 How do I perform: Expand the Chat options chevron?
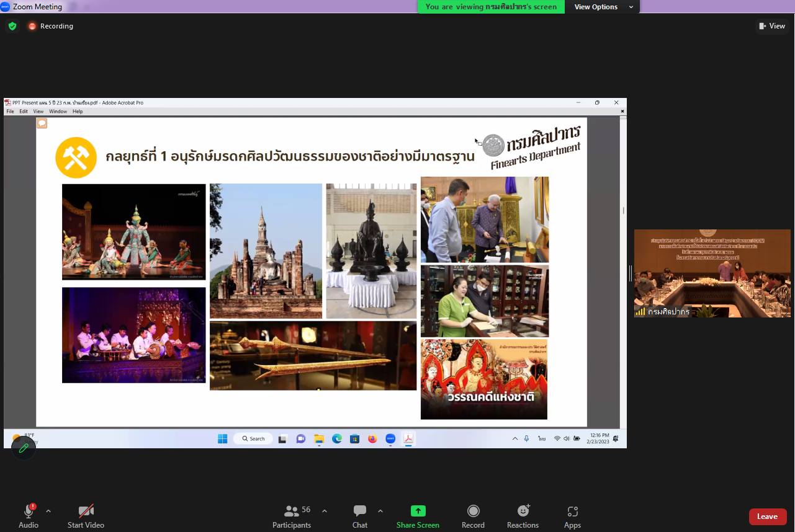click(x=380, y=511)
